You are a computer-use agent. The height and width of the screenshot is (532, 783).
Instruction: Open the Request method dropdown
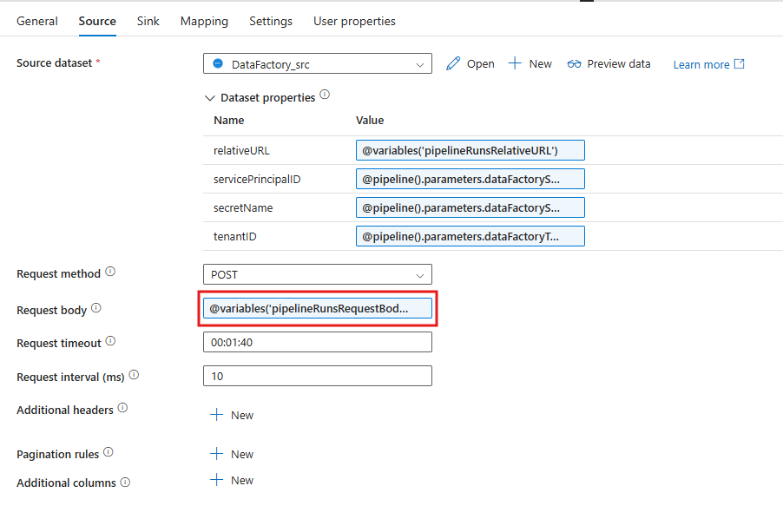coord(422,274)
